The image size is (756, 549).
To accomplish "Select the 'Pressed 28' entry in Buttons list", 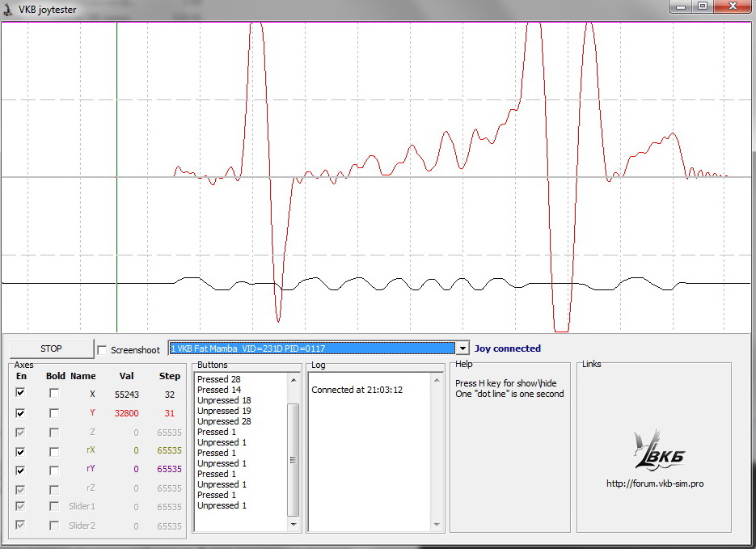I will point(219,379).
